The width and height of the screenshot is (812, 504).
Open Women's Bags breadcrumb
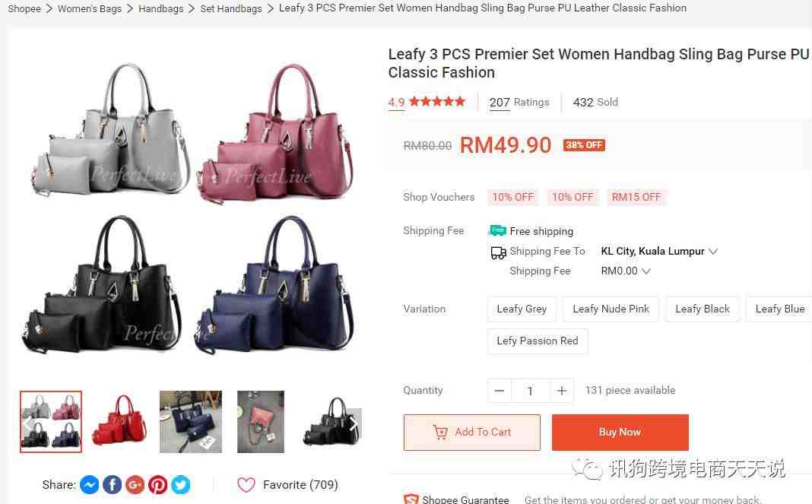coord(90,9)
